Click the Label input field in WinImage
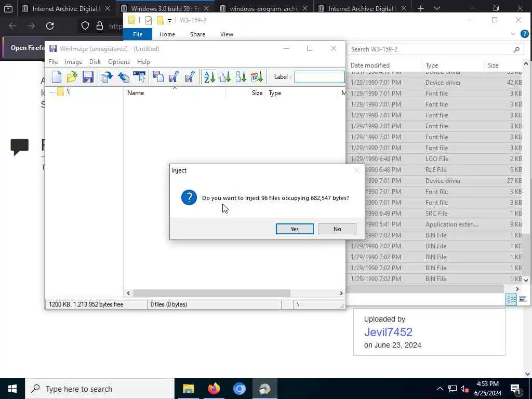The width and height of the screenshot is (532, 399). [x=320, y=77]
